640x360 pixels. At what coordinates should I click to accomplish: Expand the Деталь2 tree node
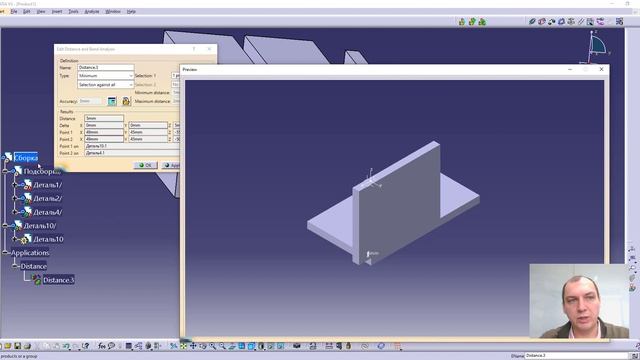click(x=15, y=198)
